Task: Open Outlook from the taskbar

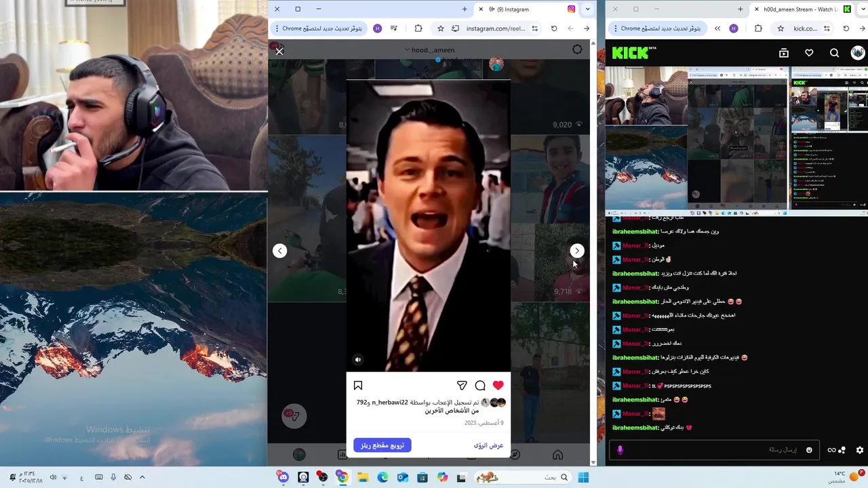Action: tap(402, 477)
